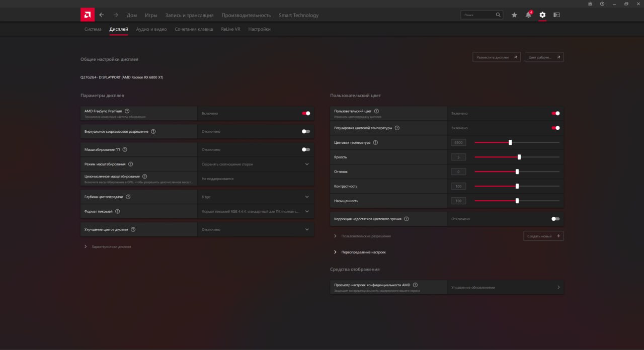Open Формат пикселей dropdown
644x350 pixels.
click(x=256, y=211)
